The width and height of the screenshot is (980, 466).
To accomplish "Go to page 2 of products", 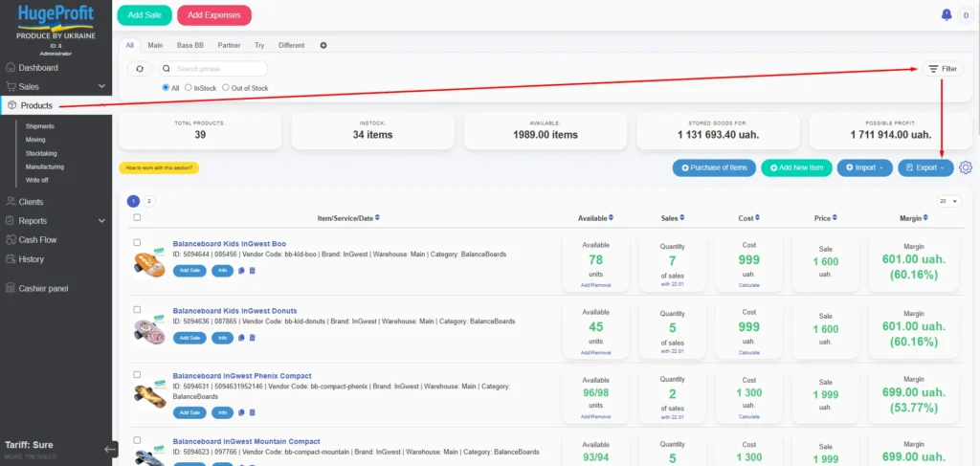I will pyautogui.click(x=148, y=201).
